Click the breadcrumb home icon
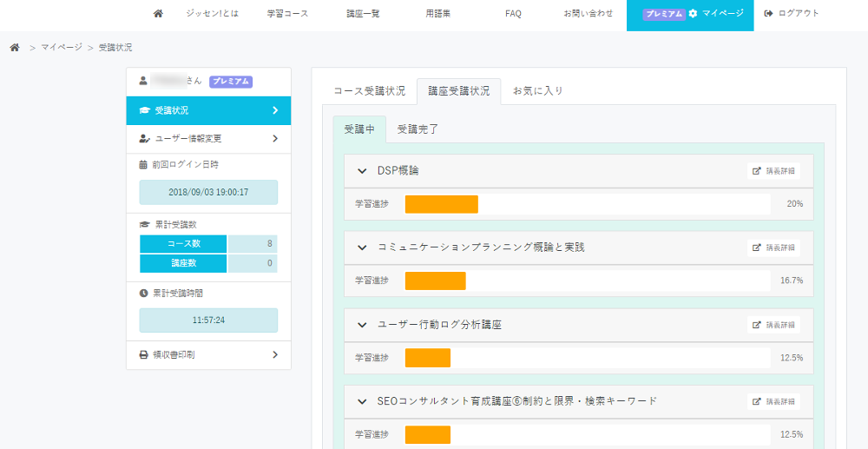 [15, 47]
